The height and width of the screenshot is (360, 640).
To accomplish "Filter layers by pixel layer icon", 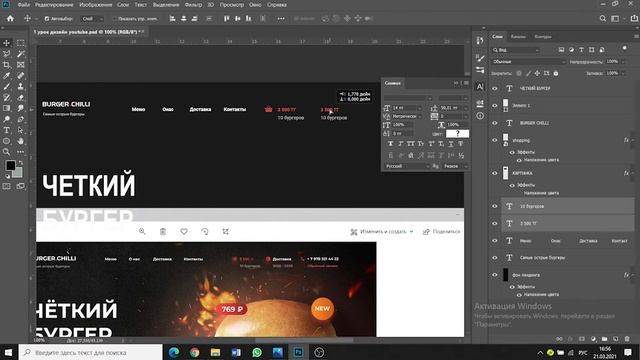I will point(561,50).
